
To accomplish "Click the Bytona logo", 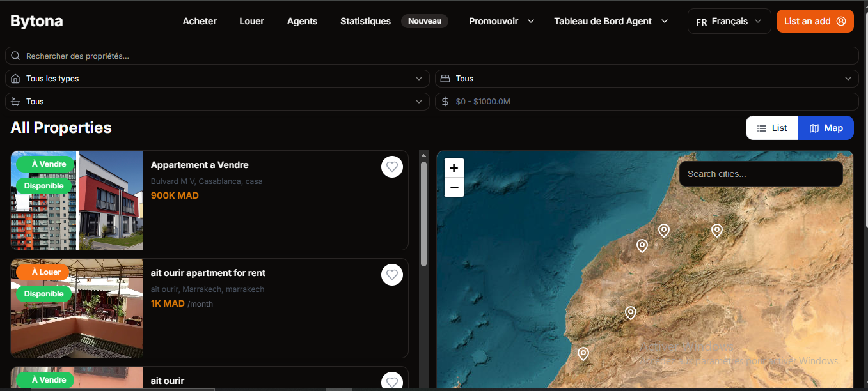I will coord(36,21).
